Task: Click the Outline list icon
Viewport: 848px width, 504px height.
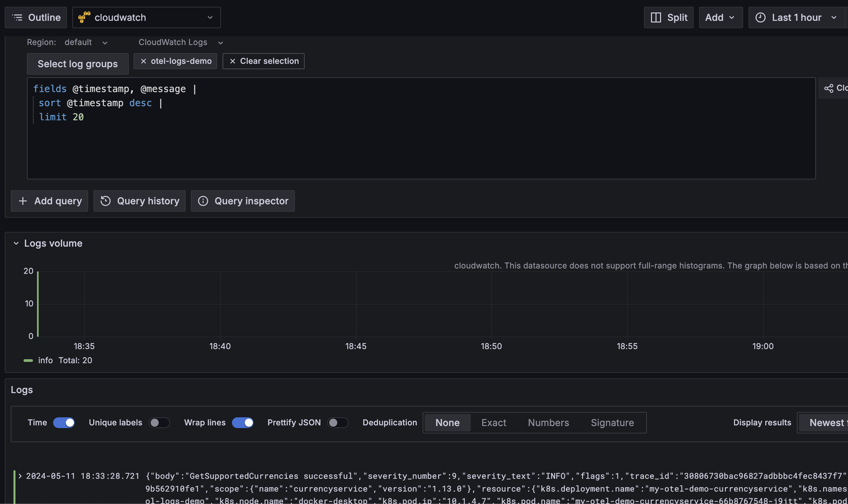Action: [17, 17]
